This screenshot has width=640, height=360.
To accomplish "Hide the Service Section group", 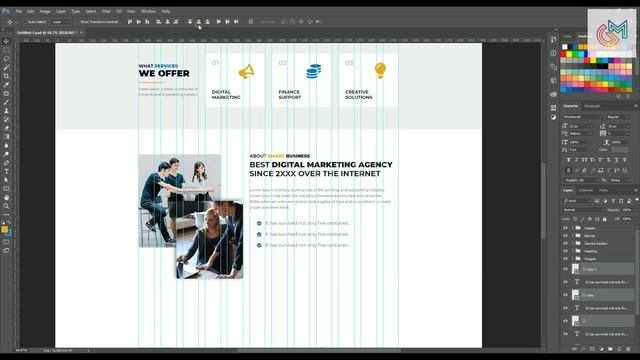I will tap(565, 244).
